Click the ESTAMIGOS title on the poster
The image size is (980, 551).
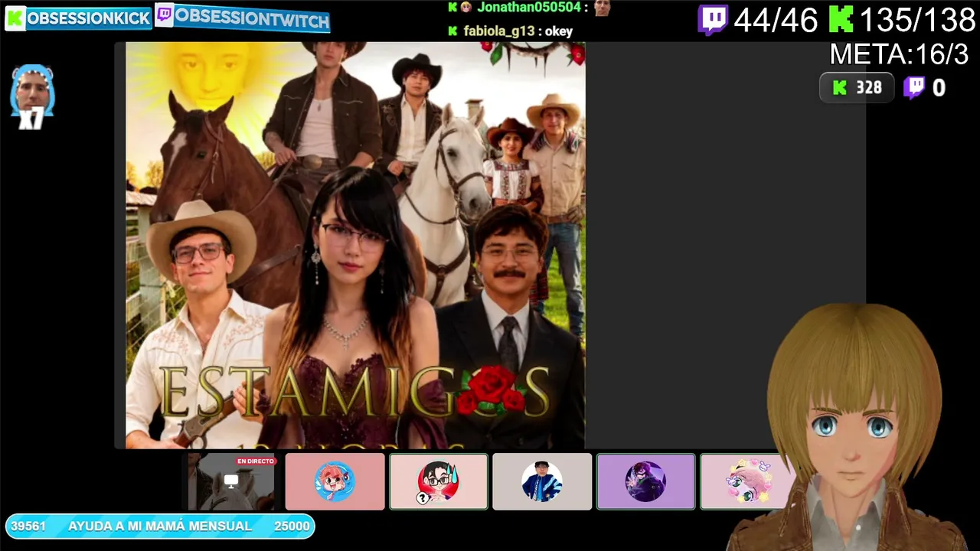pyautogui.click(x=355, y=392)
